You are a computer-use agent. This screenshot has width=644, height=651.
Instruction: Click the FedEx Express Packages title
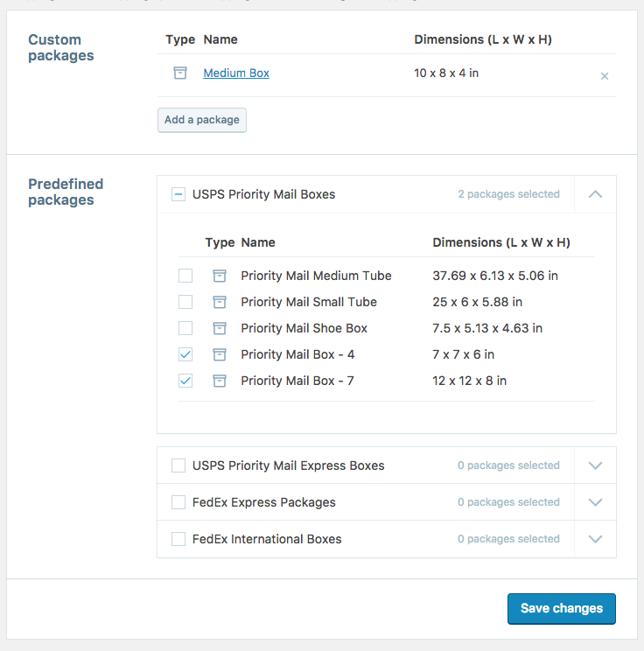pos(263,502)
